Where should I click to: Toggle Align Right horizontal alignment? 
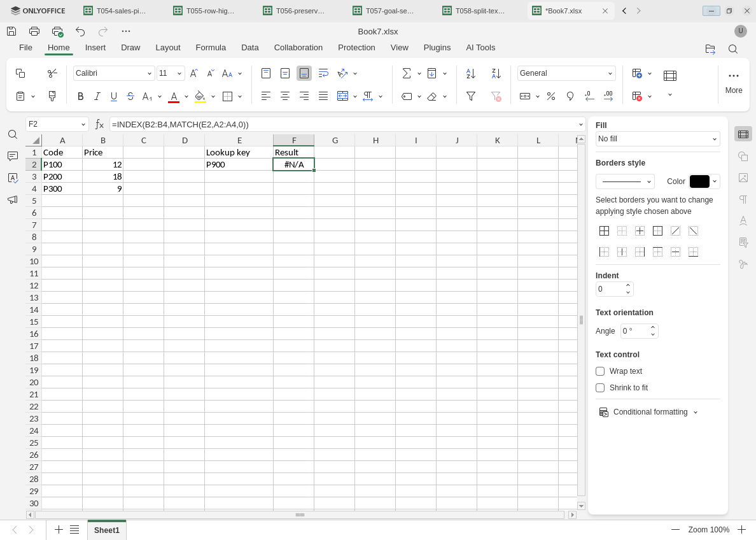pos(304,97)
